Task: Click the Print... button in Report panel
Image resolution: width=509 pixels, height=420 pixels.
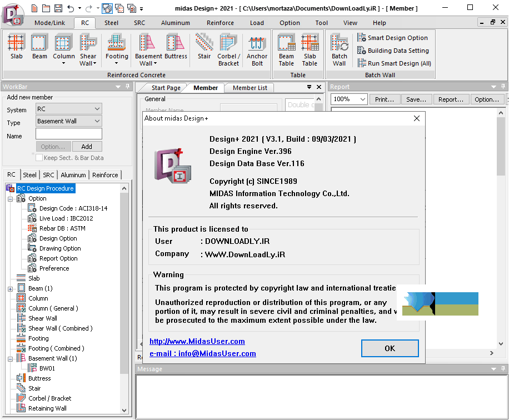Action: point(385,99)
